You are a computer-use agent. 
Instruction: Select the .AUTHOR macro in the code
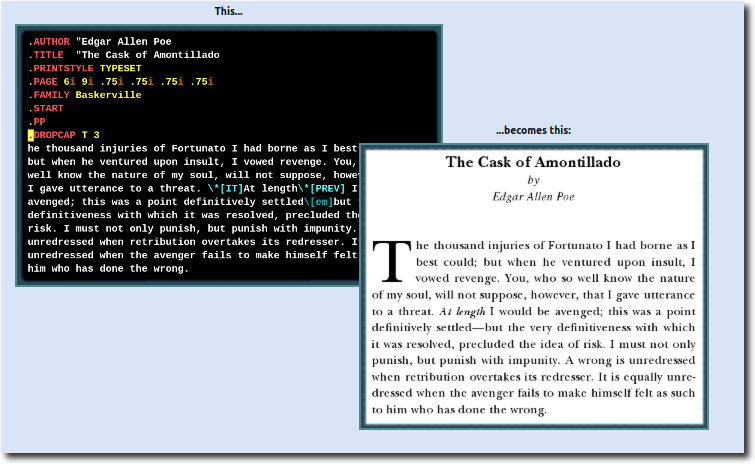click(50, 41)
